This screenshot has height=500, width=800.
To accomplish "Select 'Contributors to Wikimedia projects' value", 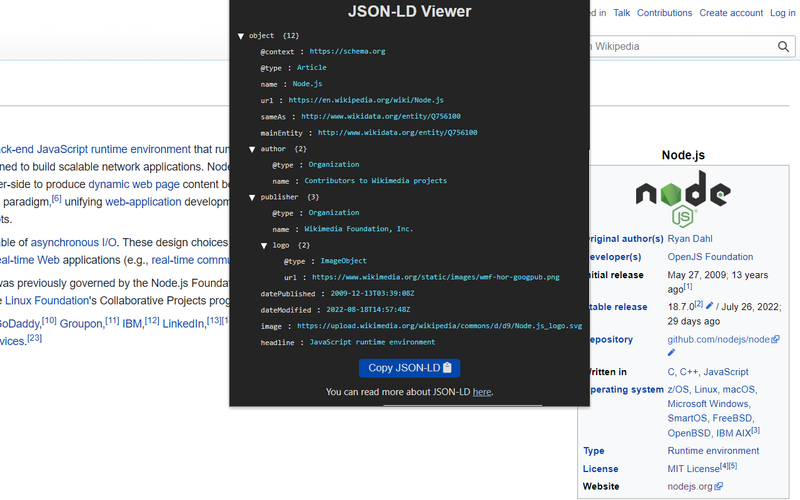I will [x=376, y=181].
